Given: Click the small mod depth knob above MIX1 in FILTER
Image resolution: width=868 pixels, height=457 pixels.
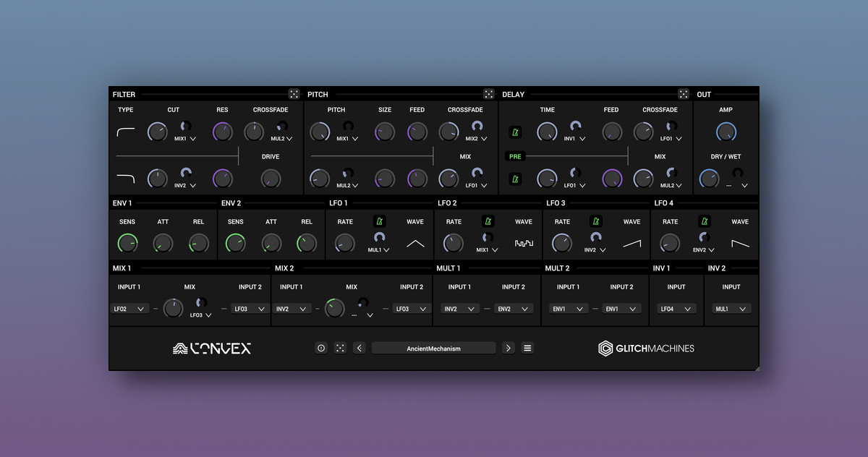Looking at the screenshot, I should pyautogui.click(x=186, y=126).
